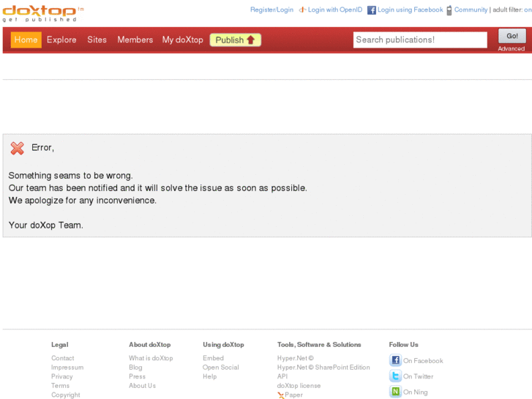Screen dimensions: 532x399
Task: Click the Facebook icon beside Login using Facebook
Action: (372, 10)
